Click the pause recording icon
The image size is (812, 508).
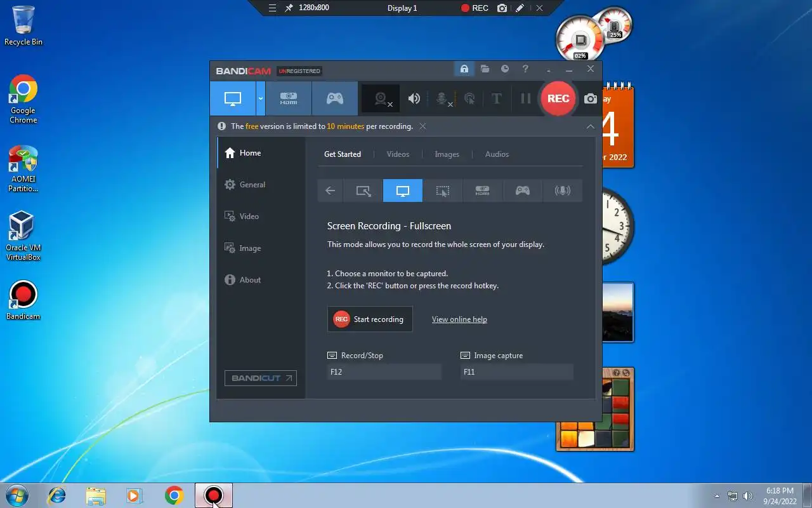525,98
